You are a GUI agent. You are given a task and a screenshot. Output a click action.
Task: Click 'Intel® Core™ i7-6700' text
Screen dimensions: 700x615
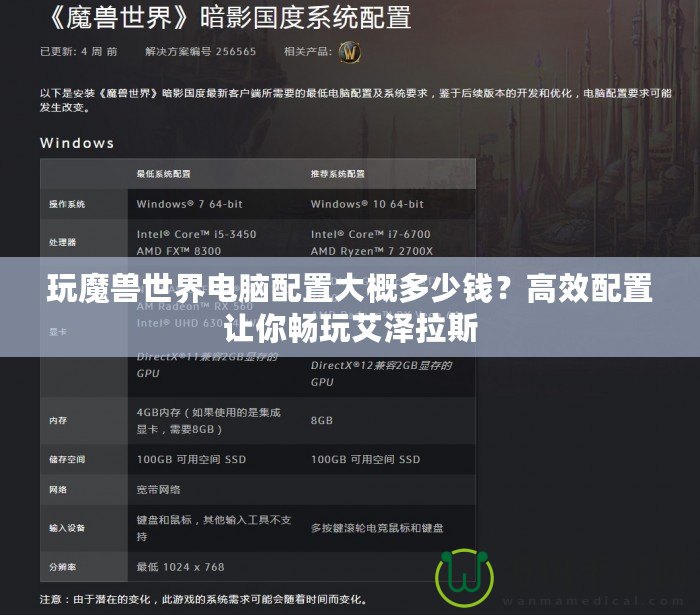[x=371, y=234]
